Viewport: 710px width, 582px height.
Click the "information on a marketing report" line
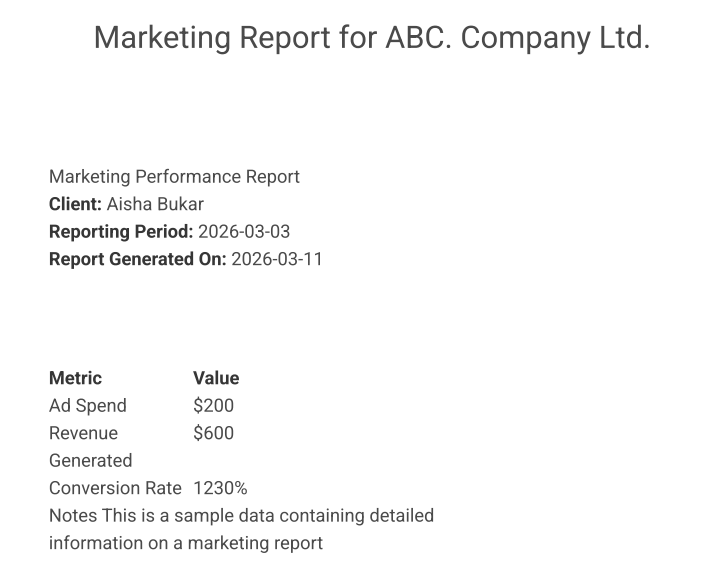pyautogui.click(x=186, y=543)
